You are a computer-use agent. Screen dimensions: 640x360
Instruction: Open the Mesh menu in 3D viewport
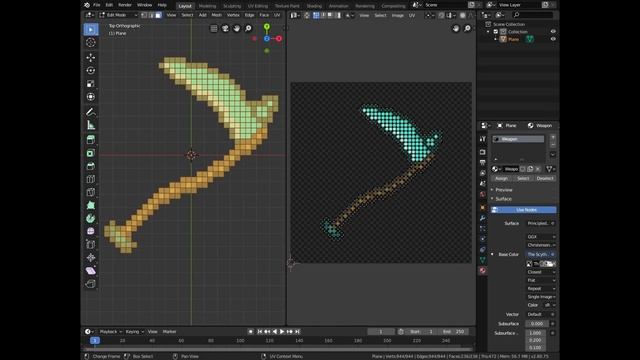[x=217, y=15]
